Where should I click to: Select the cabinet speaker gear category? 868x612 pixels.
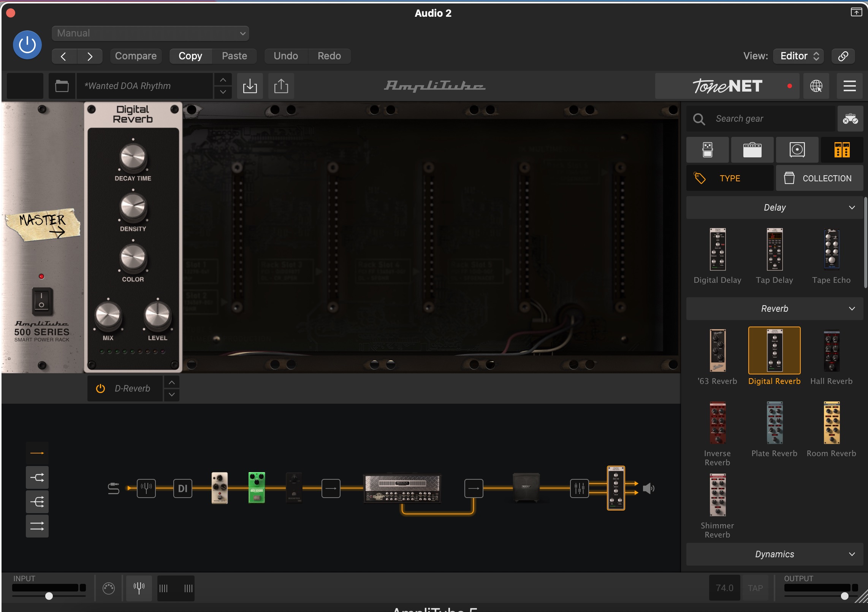pos(797,150)
